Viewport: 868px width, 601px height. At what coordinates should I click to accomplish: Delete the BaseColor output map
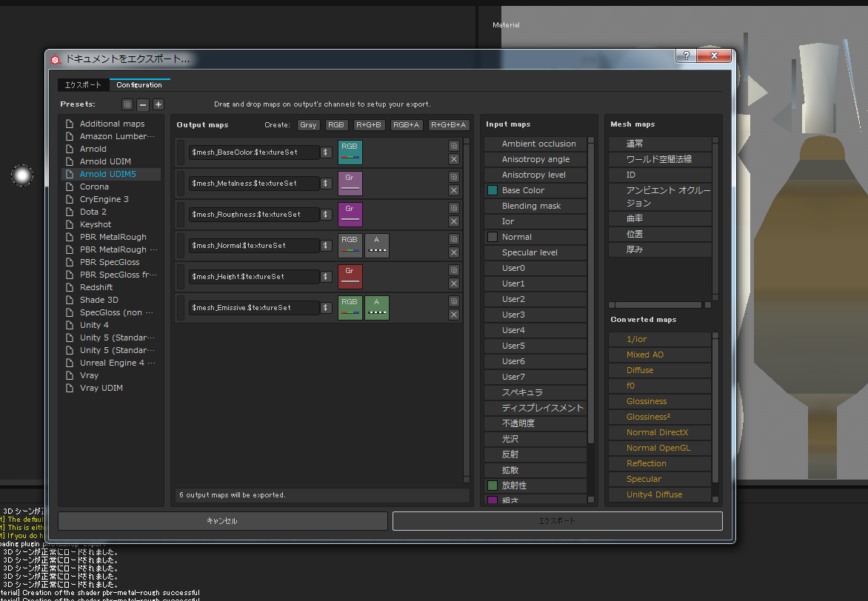click(x=454, y=159)
